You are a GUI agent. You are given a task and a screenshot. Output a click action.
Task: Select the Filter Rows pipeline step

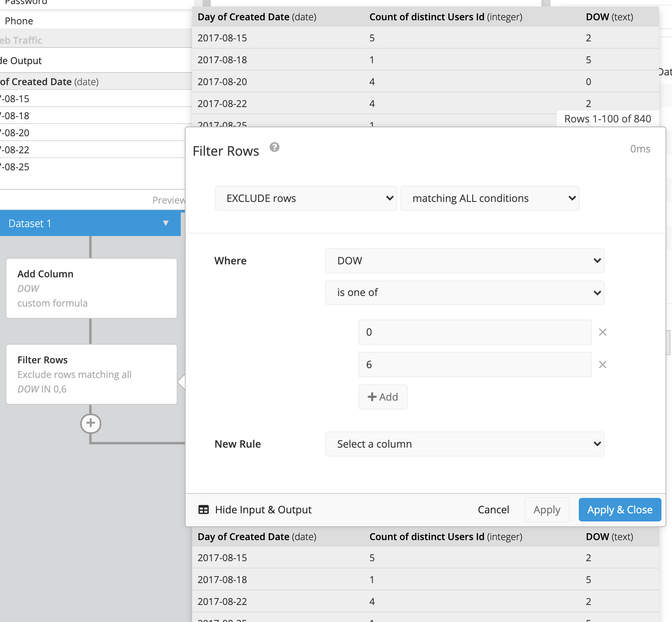[x=92, y=374]
